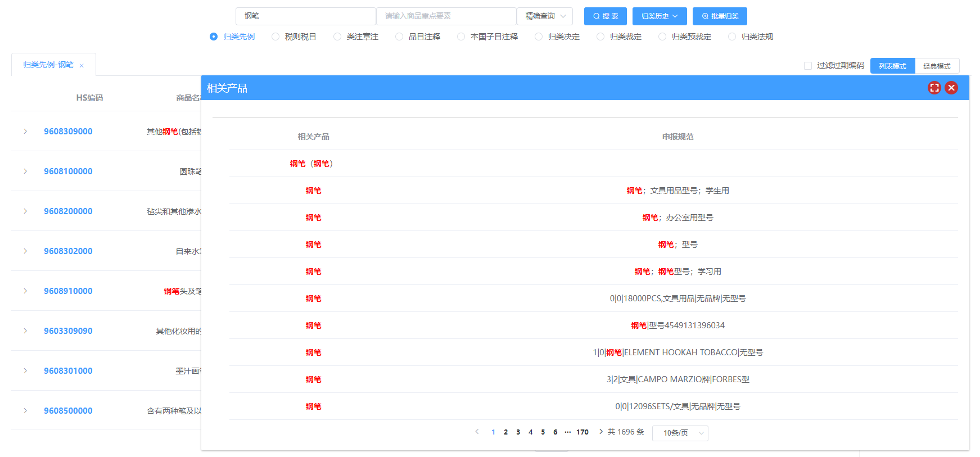Select the 本国子目注释 radio button
The width and height of the screenshot is (980, 457).
coord(461,37)
